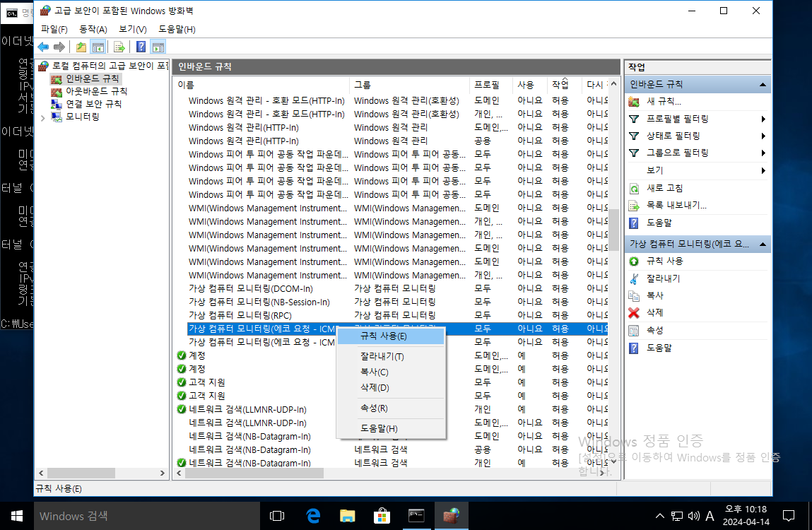
Task: Select the 가상 컴퓨터 모니터링(NB-Session-In) rule
Action: (259, 302)
